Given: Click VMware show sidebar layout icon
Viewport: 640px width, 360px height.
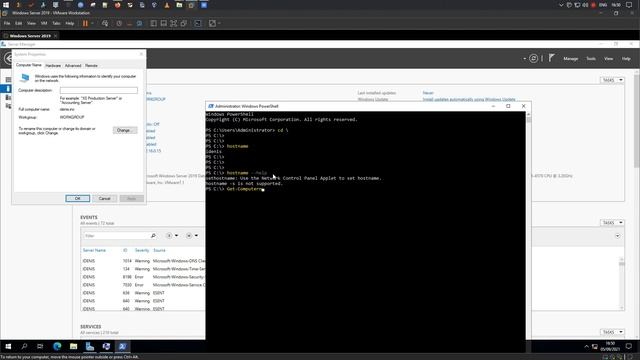Looking at the screenshot, I should point(153,24).
